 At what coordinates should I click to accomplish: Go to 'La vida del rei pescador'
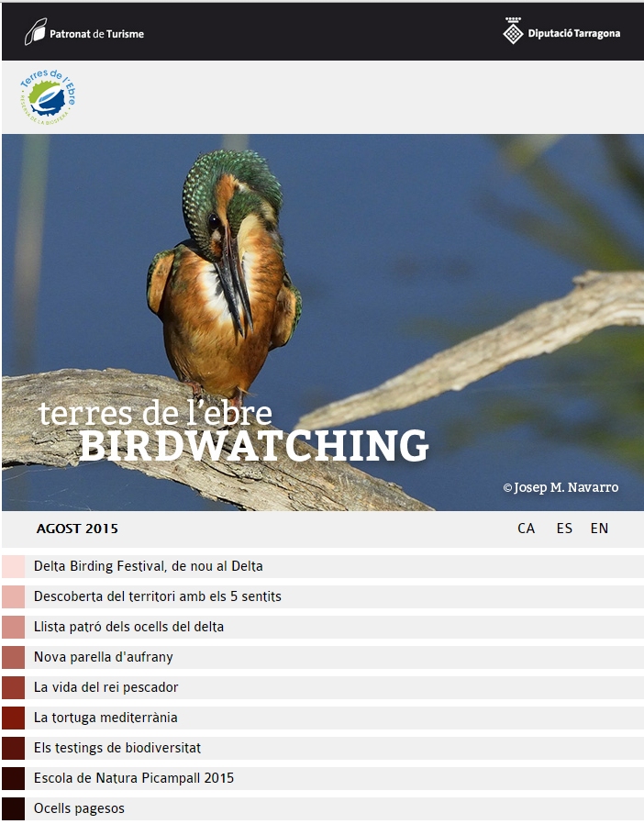click(x=106, y=687)
